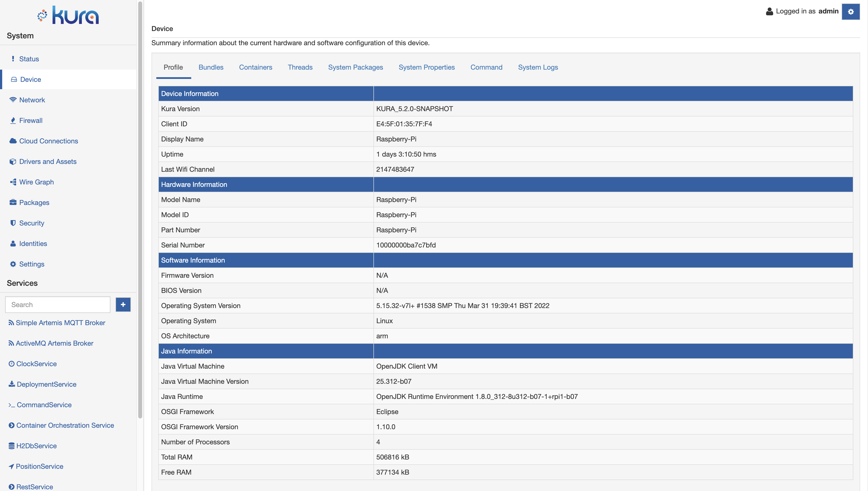
Task: Click the add service plus button
Action: (123, 304)
